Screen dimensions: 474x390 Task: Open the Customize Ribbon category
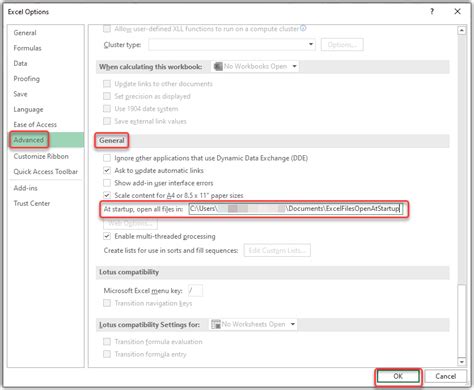41,156
